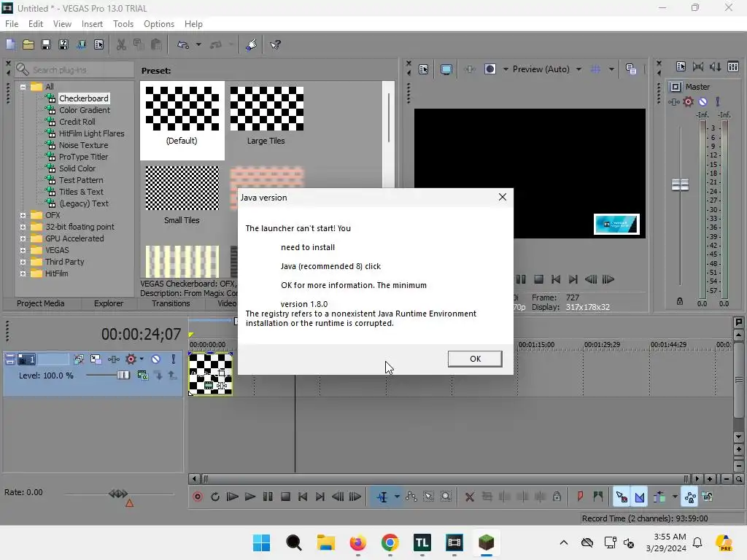Expand the GPU Accelerated folder
The height and width of the screenshot is (560, 747).
(x=23, y=238)
